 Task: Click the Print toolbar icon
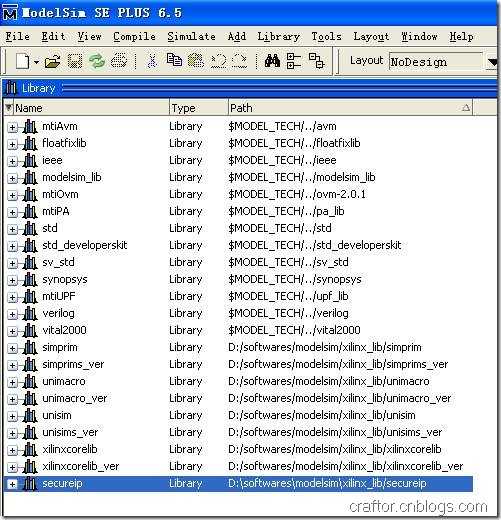tap(119, 62)
